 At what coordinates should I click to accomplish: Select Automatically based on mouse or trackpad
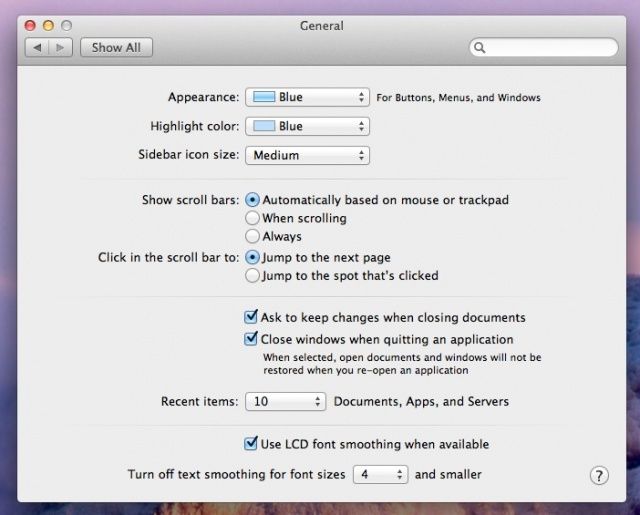252,200
